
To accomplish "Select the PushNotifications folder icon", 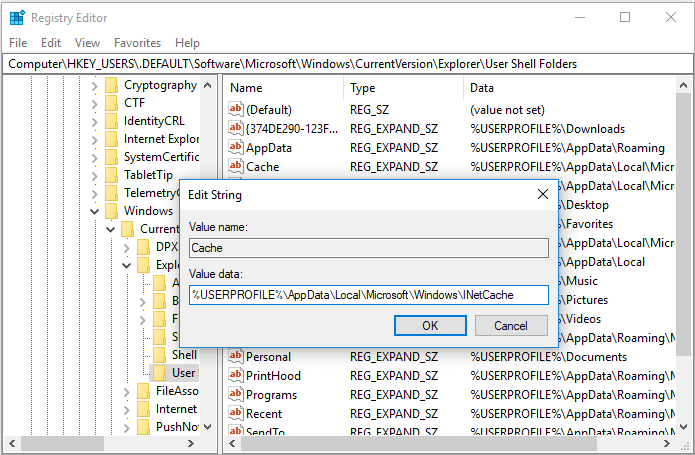I will tap(144, 427).
